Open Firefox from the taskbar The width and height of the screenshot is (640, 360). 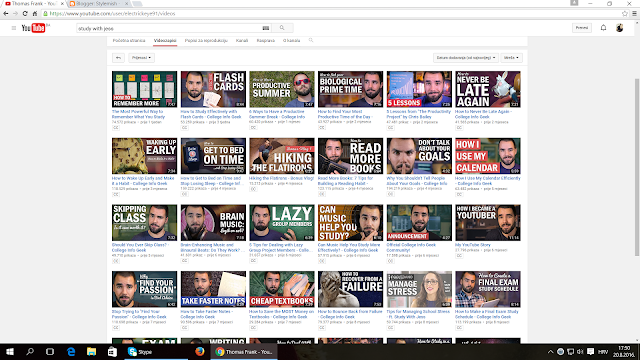tap(200, 351)
